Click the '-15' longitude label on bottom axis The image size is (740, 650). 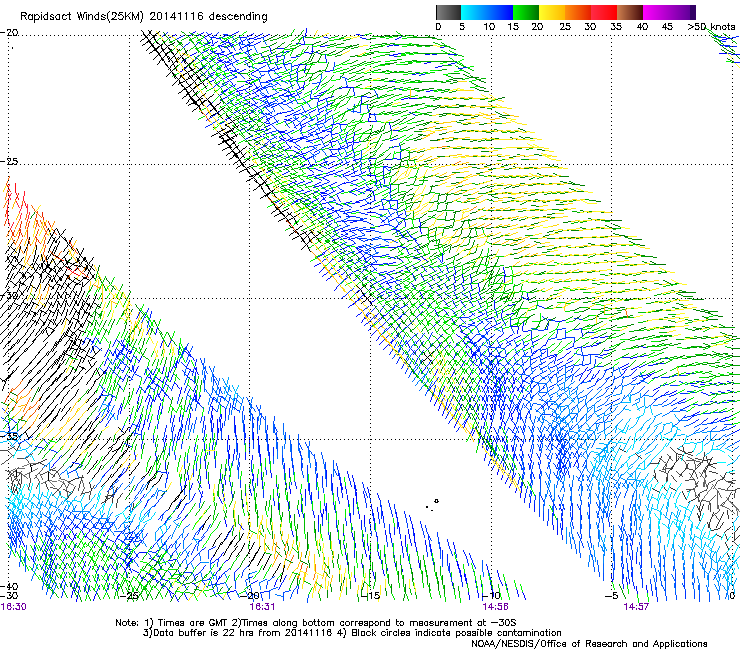tap(370, 596)
